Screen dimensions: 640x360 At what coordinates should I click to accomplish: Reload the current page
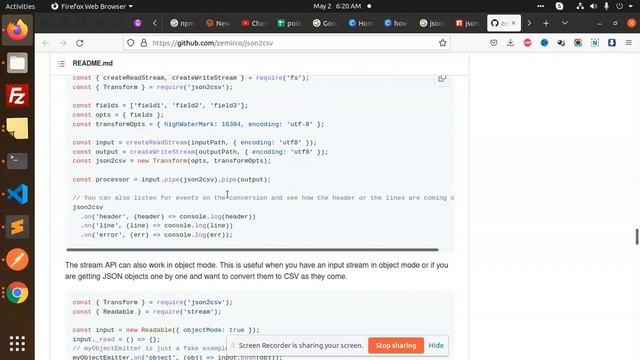point(80,43)
